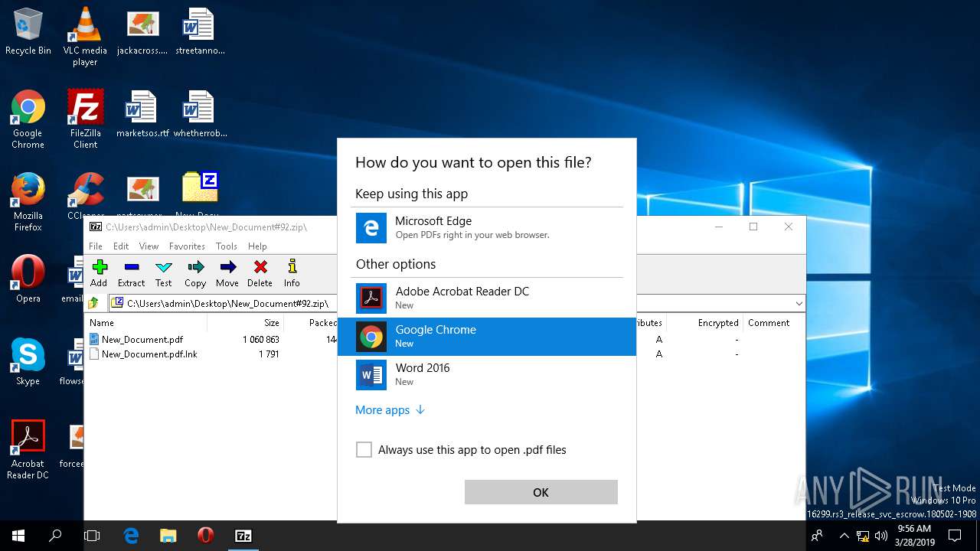Select streetanno... Word document on desktop
This screenshot has width=980, height=551.
pos(200,31)
